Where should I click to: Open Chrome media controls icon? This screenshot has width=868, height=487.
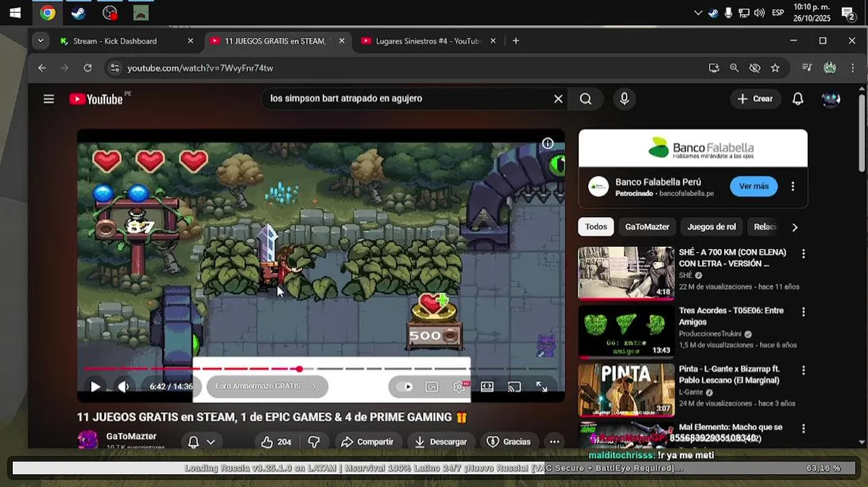(x=806, y=68)
